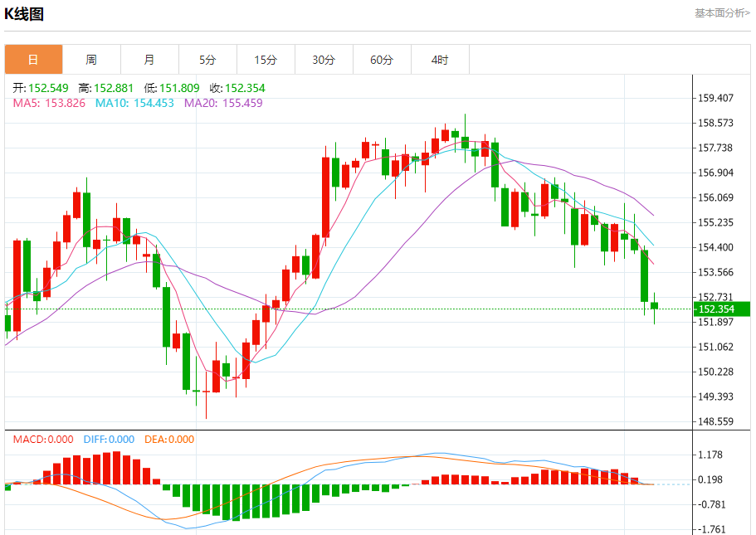Click the MA20: 155.459 legend
The height and width of the screenshot is (535, 756).
(x=223, y=103)
